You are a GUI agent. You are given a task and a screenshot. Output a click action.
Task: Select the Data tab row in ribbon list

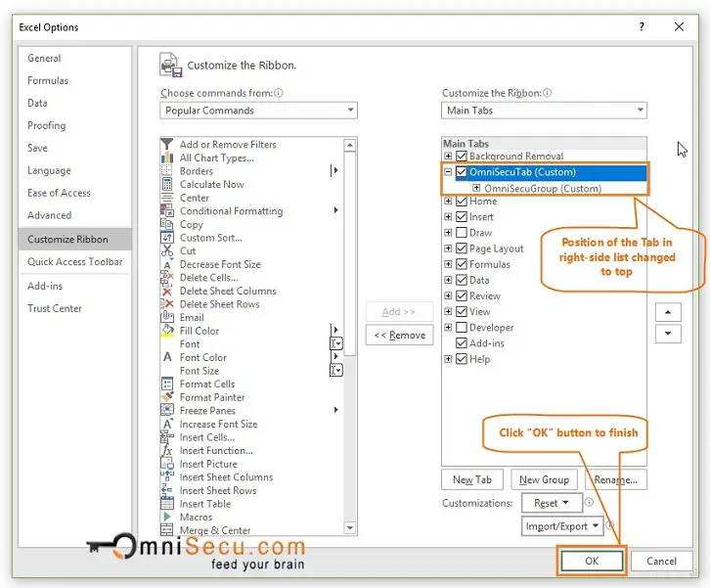[479, 280]
